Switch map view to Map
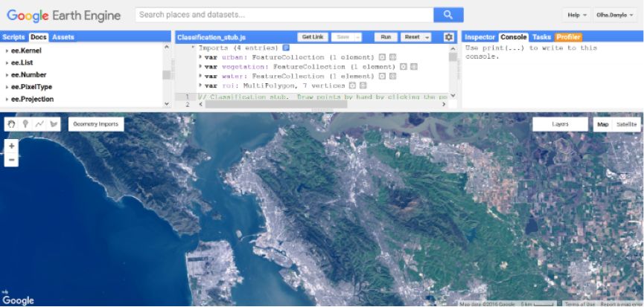 point(602,124)
